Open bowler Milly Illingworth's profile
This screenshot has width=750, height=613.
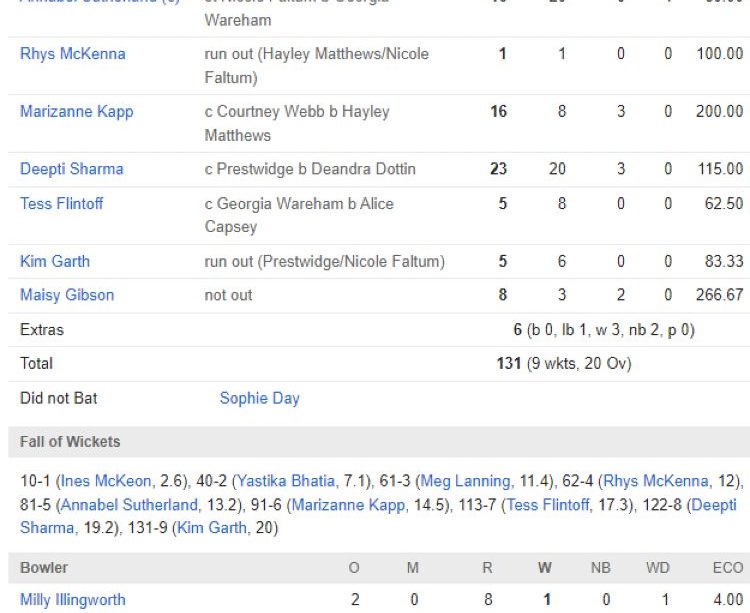[x=73, y=600]
